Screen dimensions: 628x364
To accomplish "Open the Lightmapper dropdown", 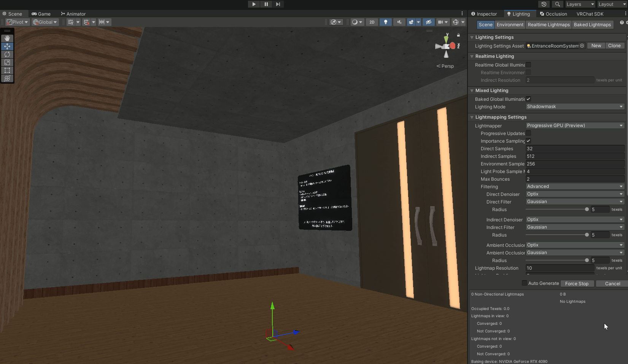I will (x=575, y=126).
